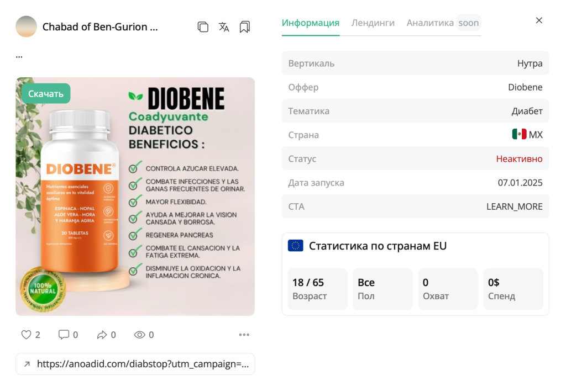Click the Diobene offer value
The image size is (566, 392).
[525, 87]
